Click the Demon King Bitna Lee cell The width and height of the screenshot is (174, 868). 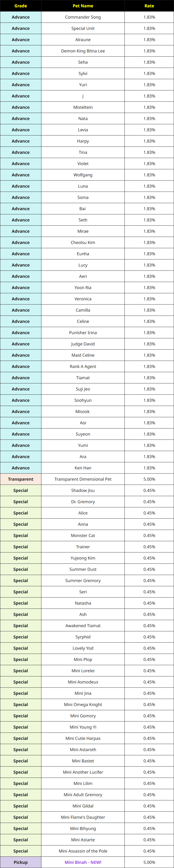[x=83, y=51]
